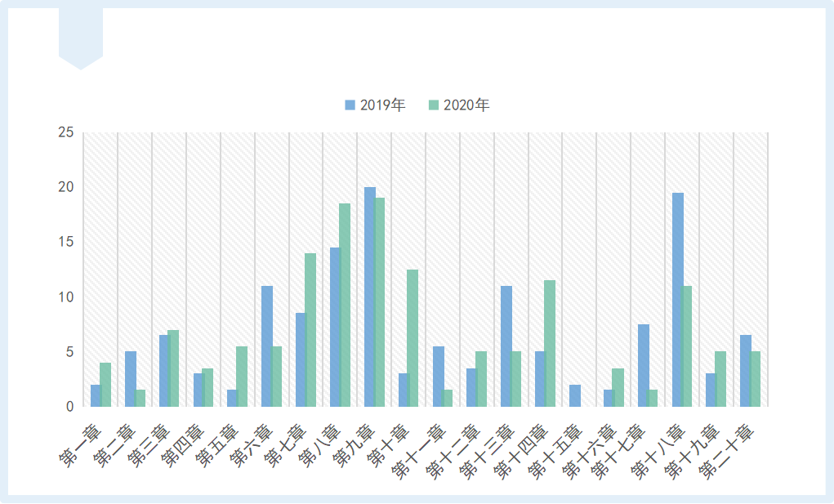Screen dimensions: 834x504
Task: Click the green 2020年 legend swatch
Action: tap(435, 105)
